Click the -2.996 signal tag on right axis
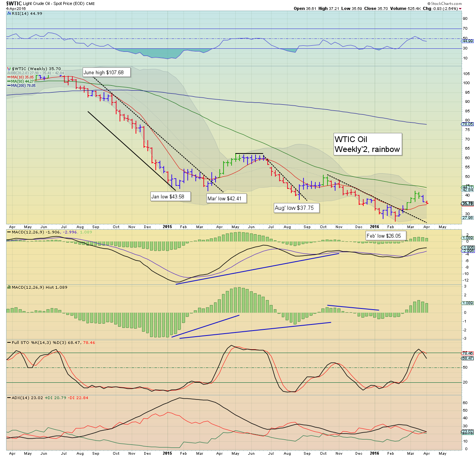The height and width of the screenshot is (457, 476). pyautogui.click(x=468, y=251)
